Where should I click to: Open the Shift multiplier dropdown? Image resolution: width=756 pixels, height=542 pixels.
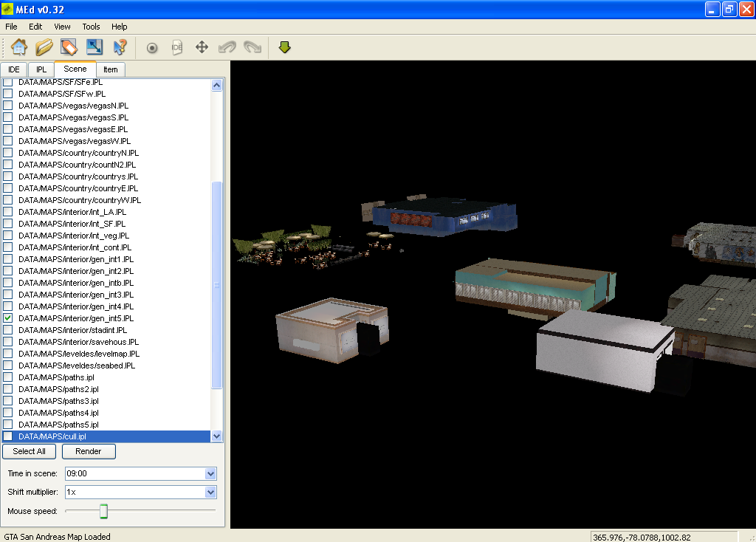210,492
